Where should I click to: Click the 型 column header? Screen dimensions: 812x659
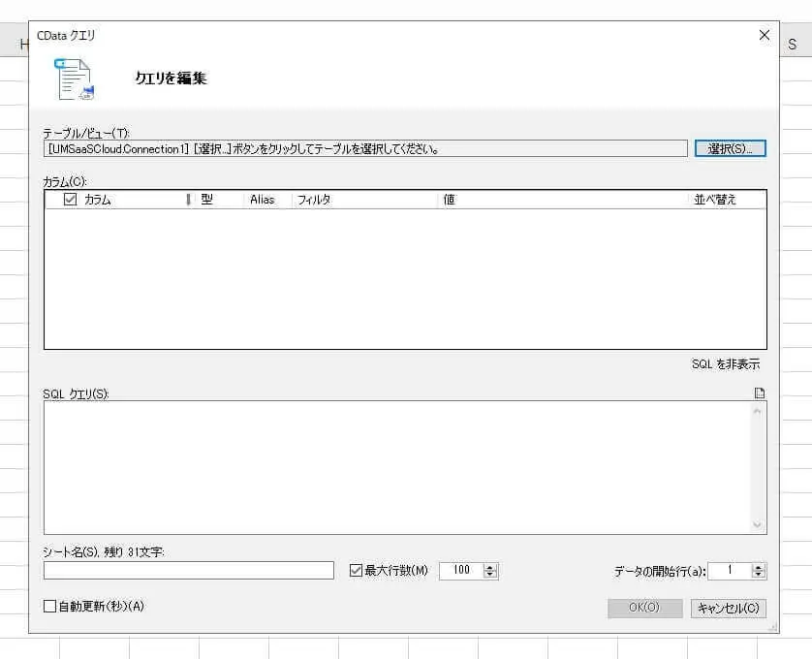tap(207, 200)
